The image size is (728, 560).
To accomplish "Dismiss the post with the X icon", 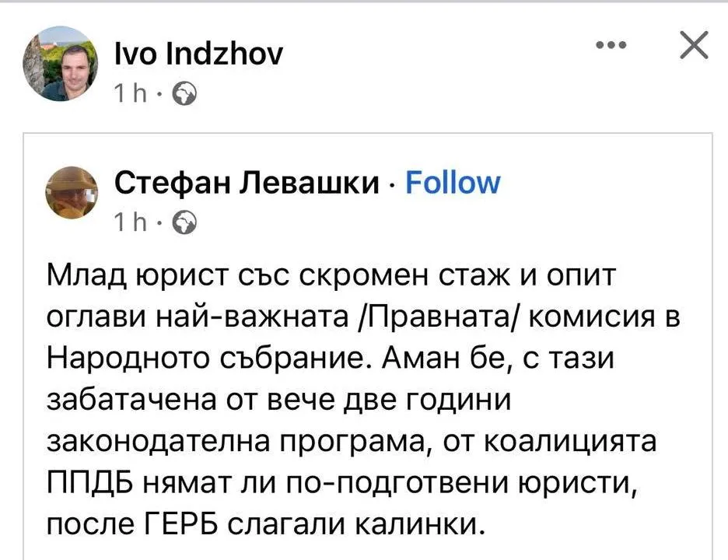I will [694, 47].
